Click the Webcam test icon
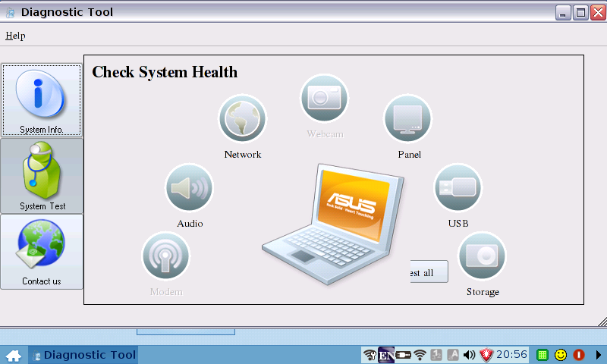This screenshot has height=364, width=607. point(325,98)
